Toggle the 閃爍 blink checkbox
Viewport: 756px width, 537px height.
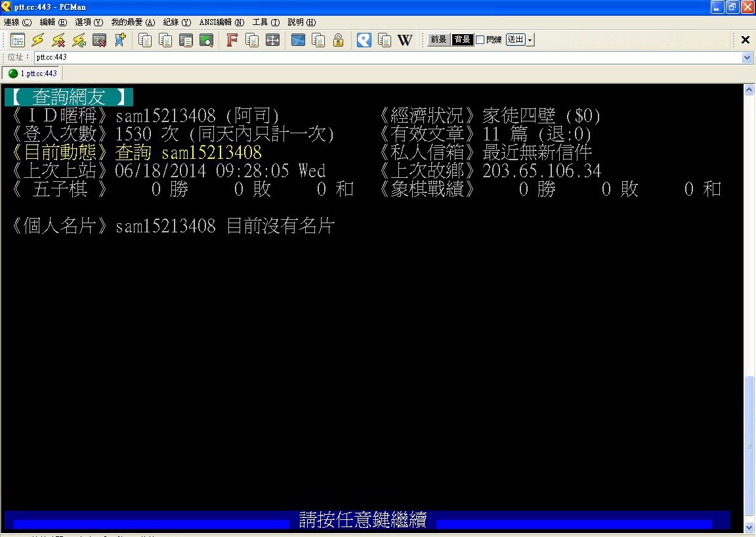click(x=480, y=39)
